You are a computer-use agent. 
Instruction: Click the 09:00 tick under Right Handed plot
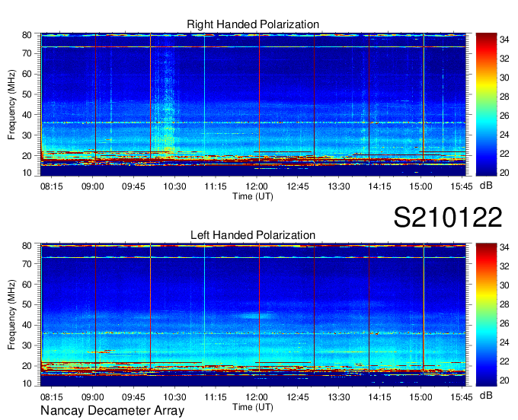click(92, 186)
